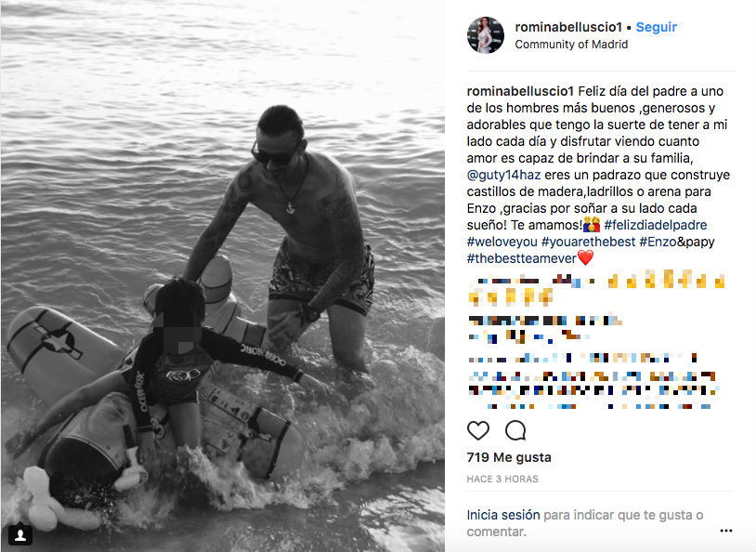Open the #Enzo hashtag
756x552 pixels.
click(x=658, y=242)
